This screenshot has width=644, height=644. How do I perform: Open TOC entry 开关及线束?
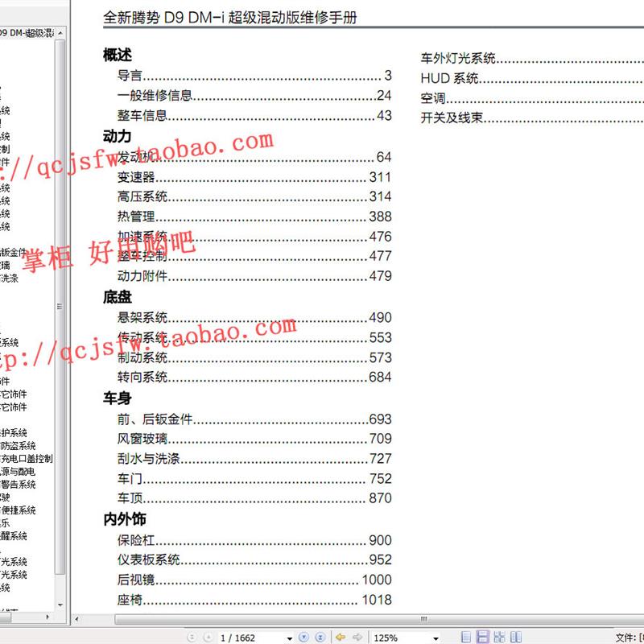(532, 118)
